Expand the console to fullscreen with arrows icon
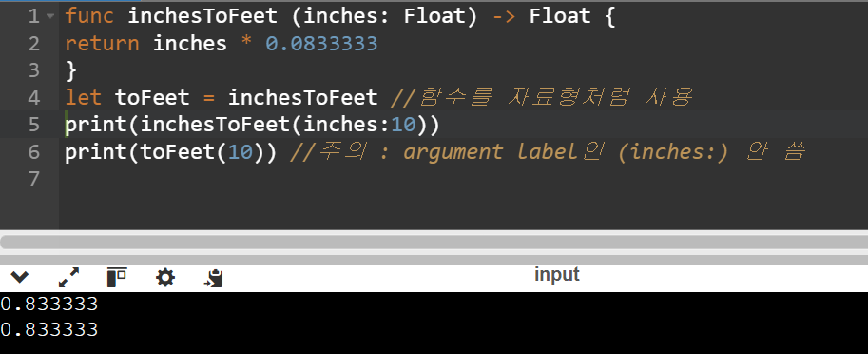The width and height of the screenshot is (868, 354). click(68, 278)
